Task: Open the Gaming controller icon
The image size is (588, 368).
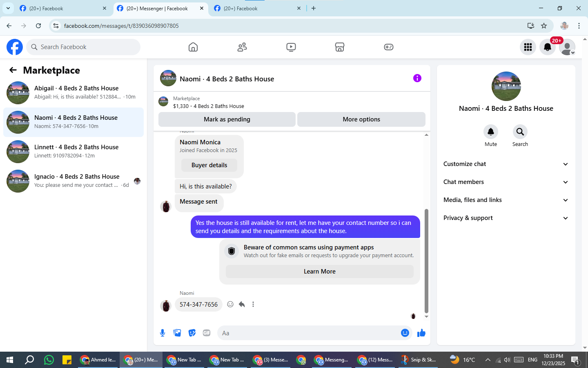Action: [389, 47]
